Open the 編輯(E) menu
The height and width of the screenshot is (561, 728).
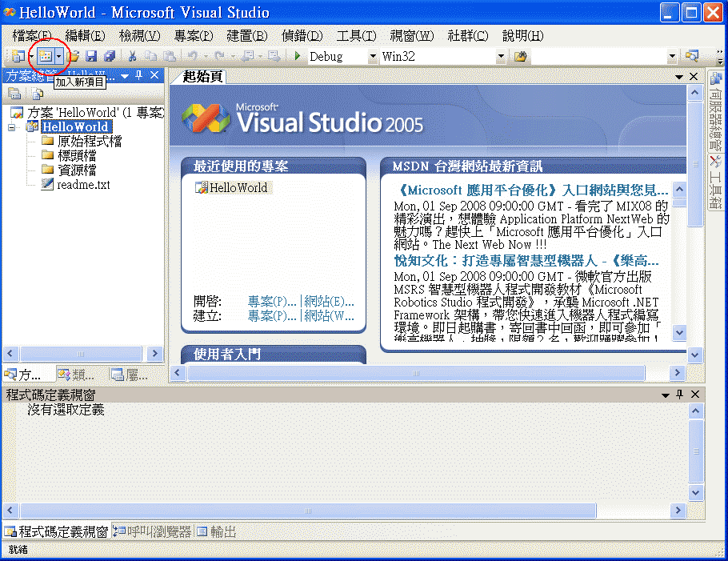85,36
